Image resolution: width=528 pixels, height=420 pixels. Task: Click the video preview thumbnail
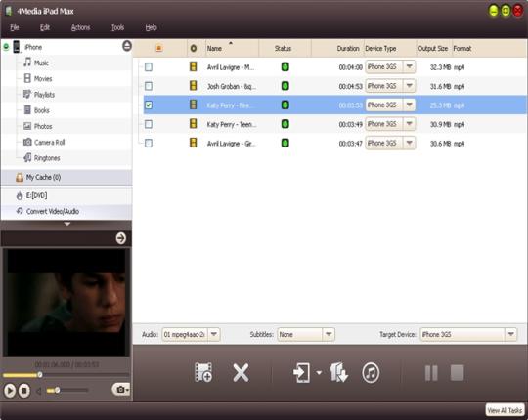(x=66, y=303)
